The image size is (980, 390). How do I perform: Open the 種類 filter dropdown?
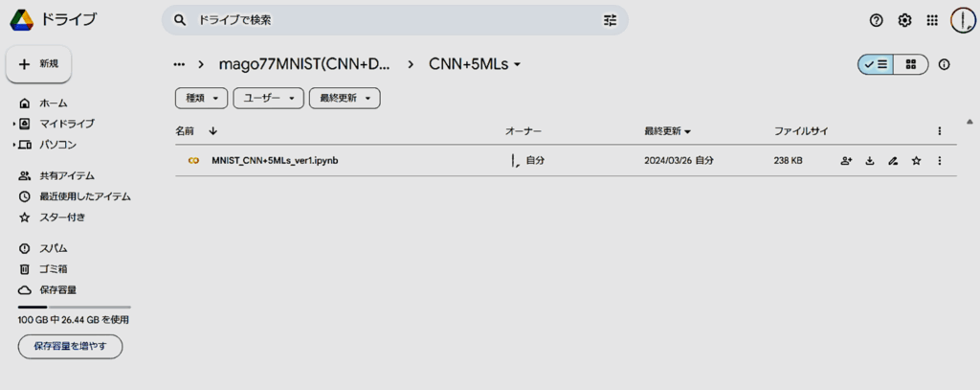(202, 98)
